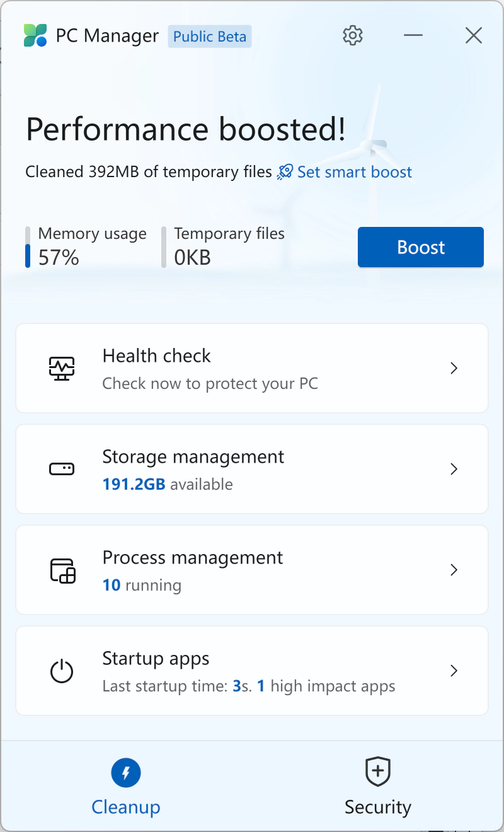Click the Storage management drive icon

point(62,469)
